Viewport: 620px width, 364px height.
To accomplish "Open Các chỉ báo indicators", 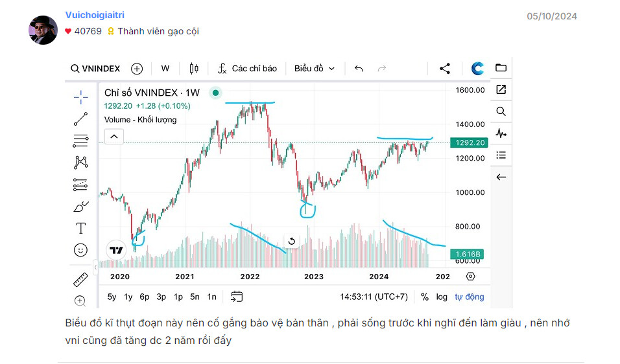I will point(247,69).
